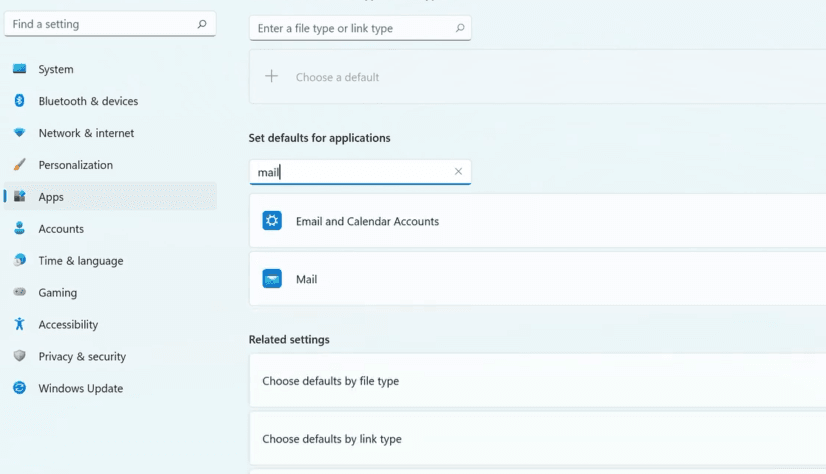Open Time & language settings
Screen dimensions: 826x474
[x=110, y=261]
